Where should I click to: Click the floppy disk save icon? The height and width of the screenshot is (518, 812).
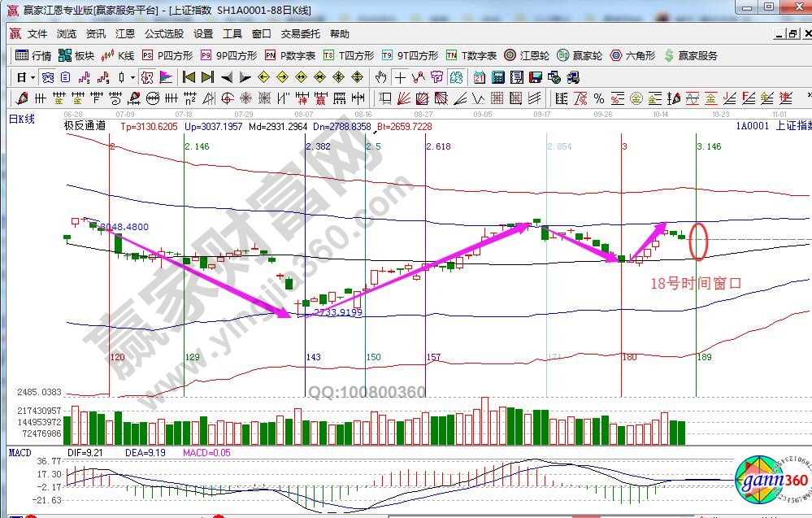coord(535,77)
